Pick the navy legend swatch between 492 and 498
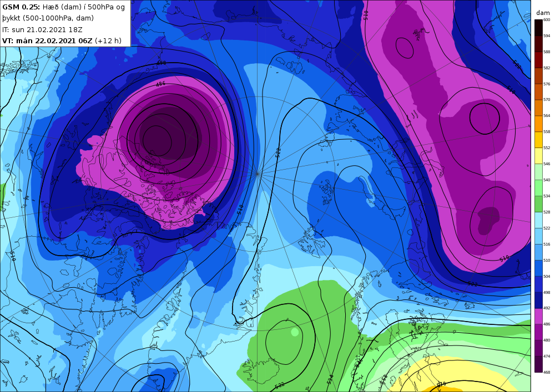555x392 pixels. pyautogui.click(x=538, y=300)
